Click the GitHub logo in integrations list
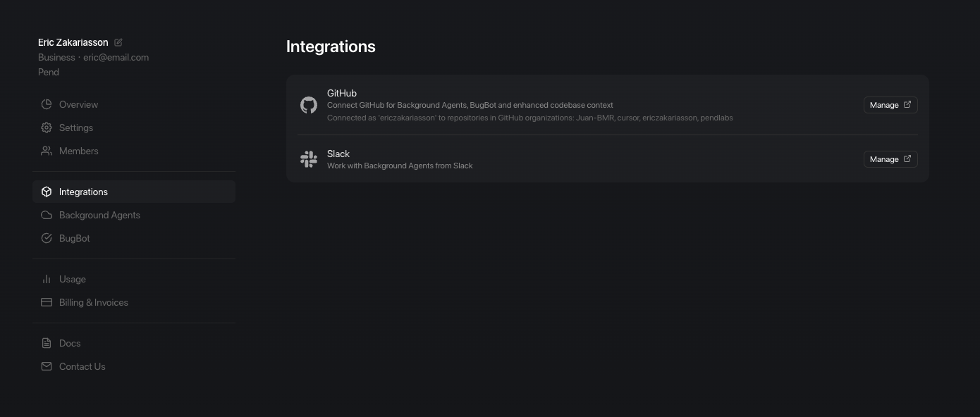Image resolution: width=980 pixels, height=417 pixels. [309, 105]
